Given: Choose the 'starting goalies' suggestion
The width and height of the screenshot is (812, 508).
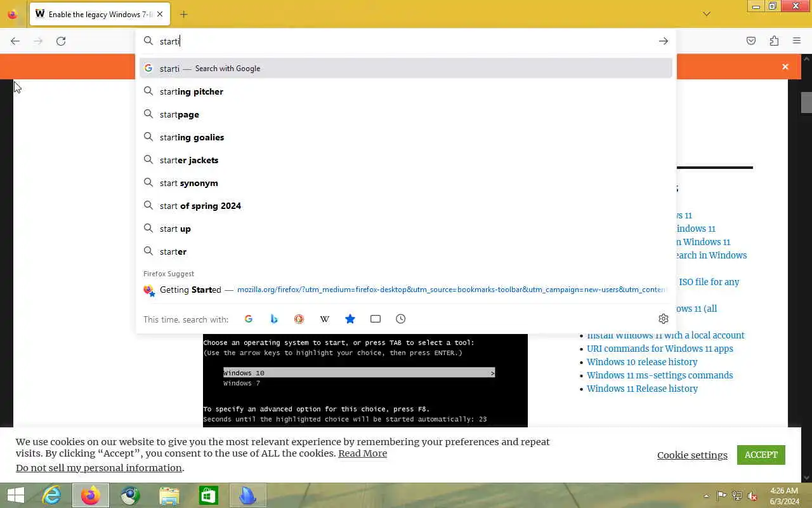Looking at the screenshot, I should point(406,137).
